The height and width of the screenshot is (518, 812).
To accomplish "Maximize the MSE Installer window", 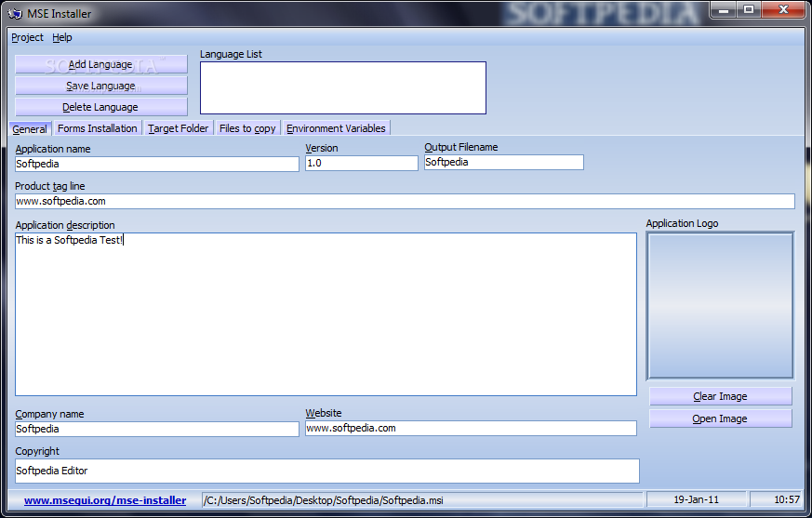I will 749,10.
